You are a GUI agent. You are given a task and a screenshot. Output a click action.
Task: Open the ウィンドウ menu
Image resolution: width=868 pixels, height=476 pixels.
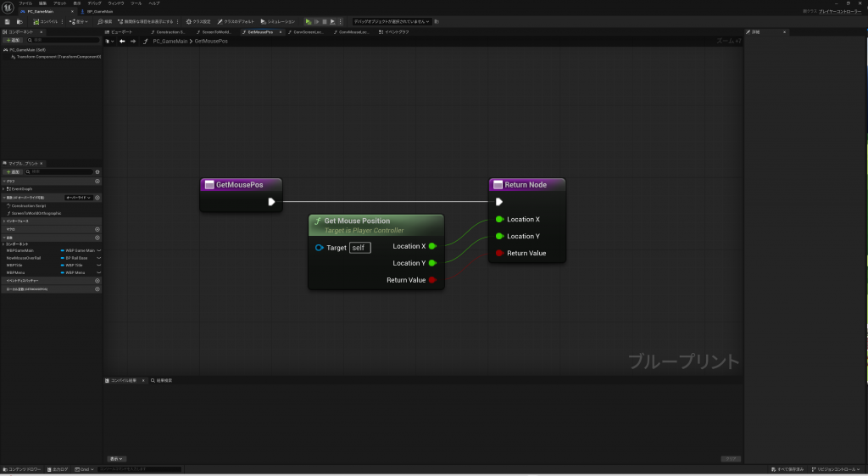tap(115, 3)
